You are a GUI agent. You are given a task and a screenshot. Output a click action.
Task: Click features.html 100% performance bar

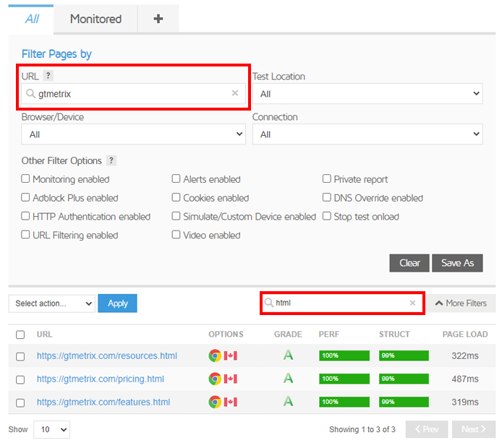pos(344,402)
